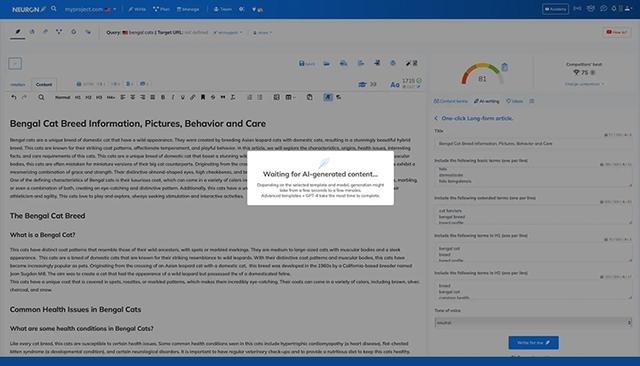
Task: Expand the unassigned status dropdown
Action: point(228,32)
